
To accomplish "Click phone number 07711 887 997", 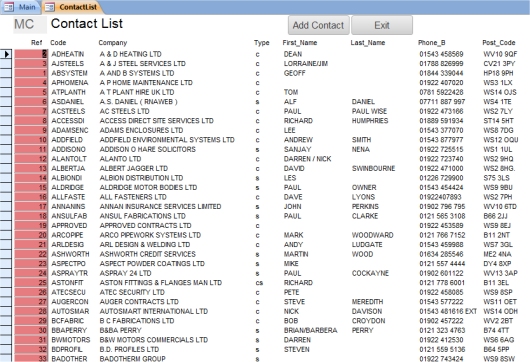I will [442, 102].
